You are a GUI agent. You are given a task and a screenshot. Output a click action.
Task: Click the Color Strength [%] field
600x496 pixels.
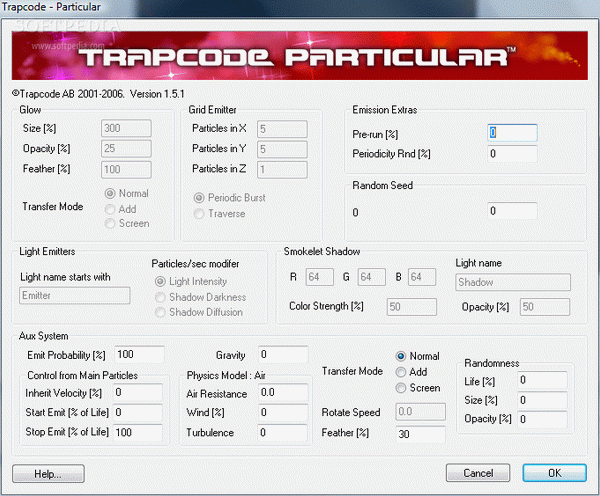coord(412,307)
